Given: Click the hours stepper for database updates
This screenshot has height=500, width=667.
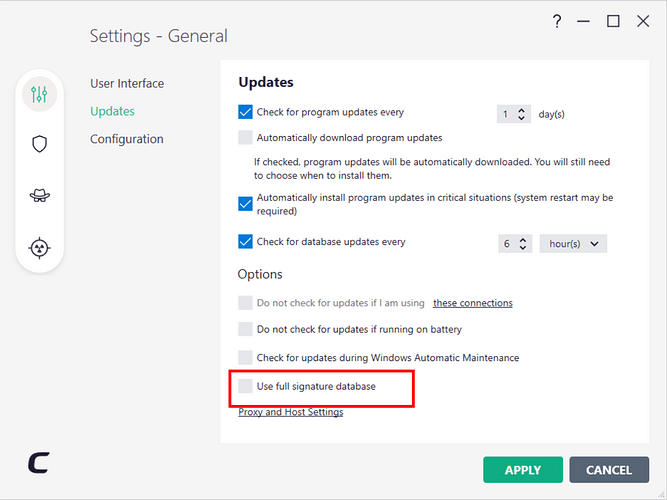Looking at the screenshot, I should [524, 243].
